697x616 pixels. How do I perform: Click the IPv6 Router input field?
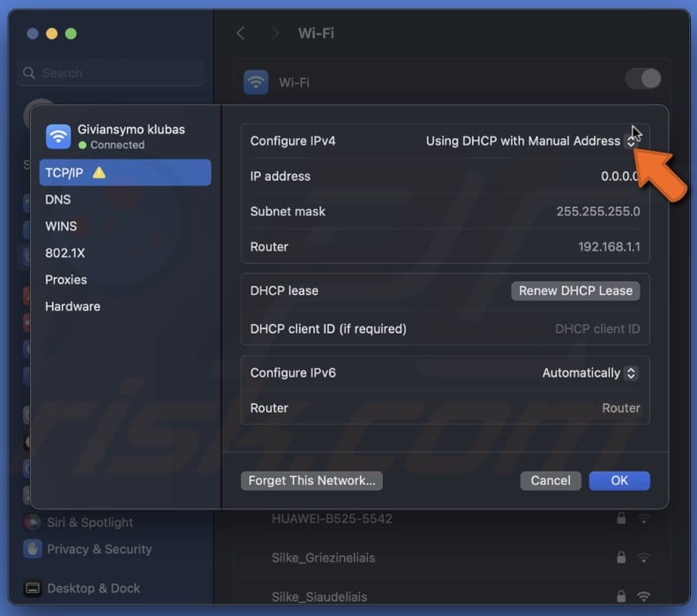(x=621, y=408)
